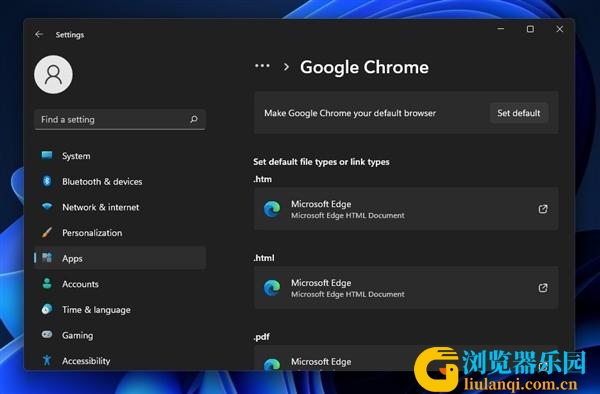Click the System monitor icon
Screen dimensions: 600x394
pos(47,155)
